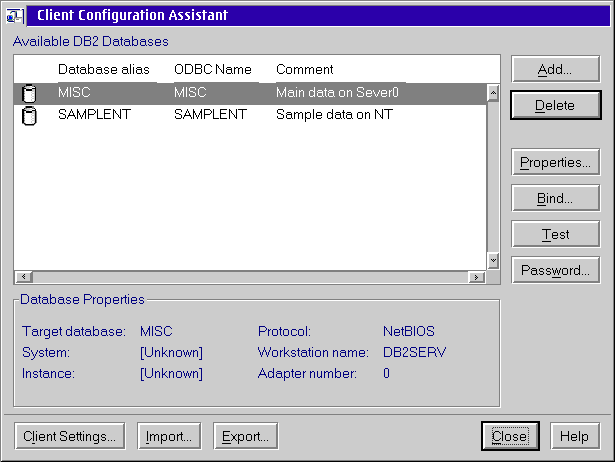Viewport: 615px width, 462px height.
Task: Click the Instance [Unknown] value
Action: (x=171, y=373)
